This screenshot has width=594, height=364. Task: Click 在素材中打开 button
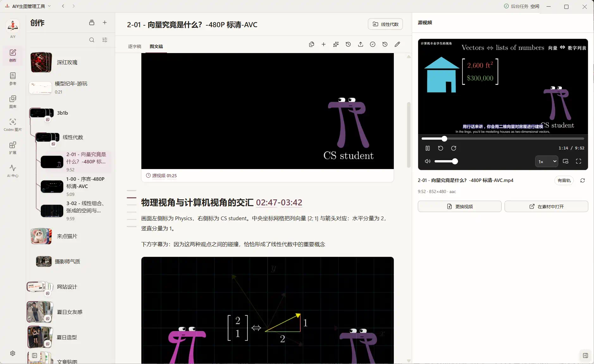(546, 206)
